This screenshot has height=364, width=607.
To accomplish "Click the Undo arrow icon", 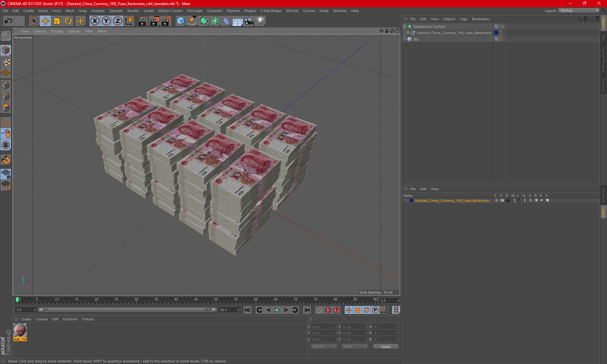I will [9, 21].
